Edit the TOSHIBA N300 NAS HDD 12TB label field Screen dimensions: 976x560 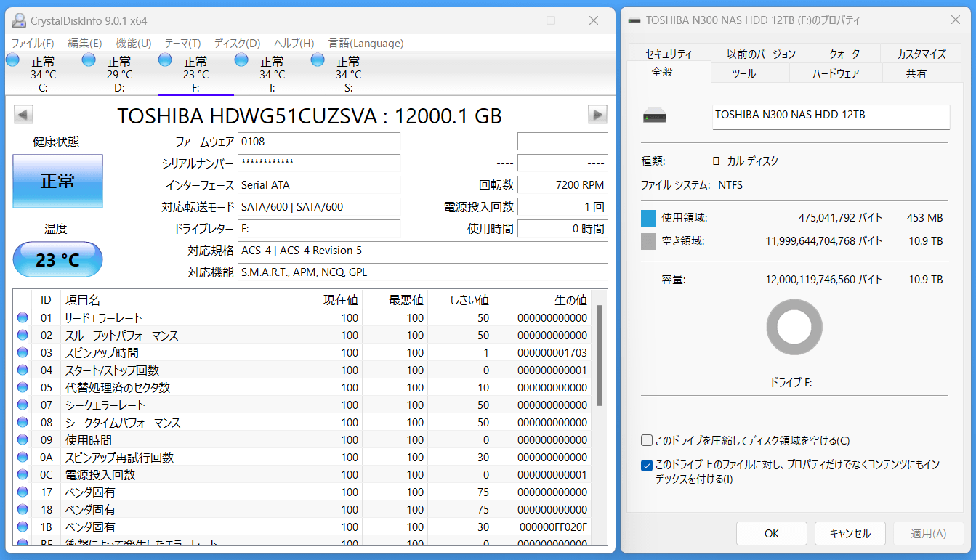[x=831, y=117]
